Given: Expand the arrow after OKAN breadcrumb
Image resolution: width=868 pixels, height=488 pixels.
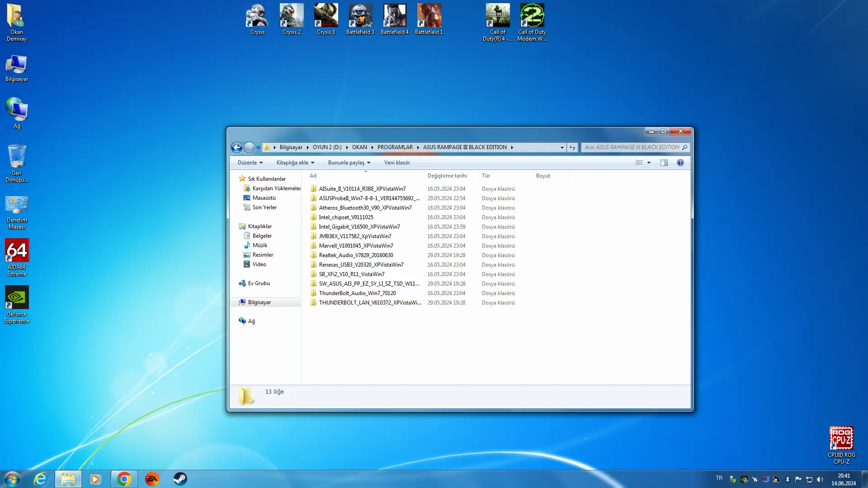Looking at the screenshot, I should click(x=373, y=147).
